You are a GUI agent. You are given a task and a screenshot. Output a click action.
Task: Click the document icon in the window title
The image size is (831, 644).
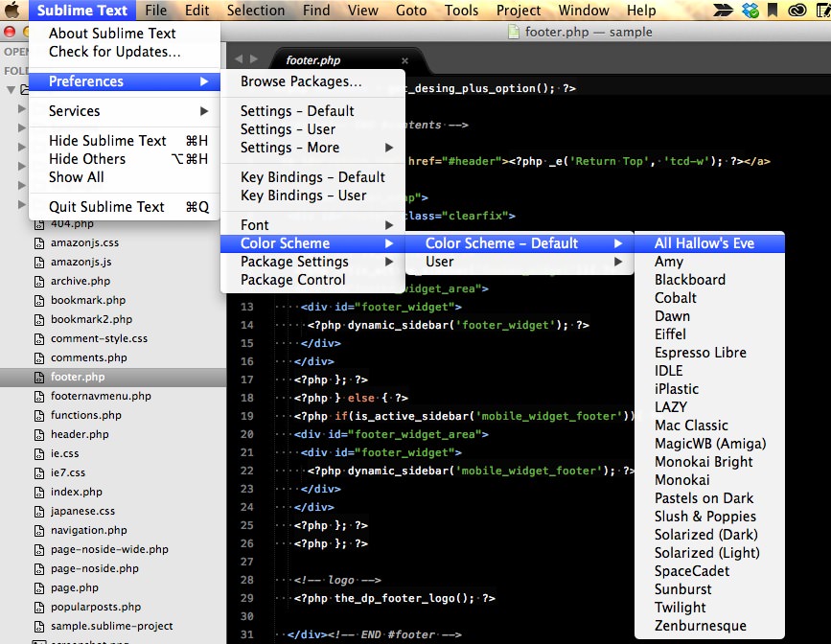(x=513, y=32)
